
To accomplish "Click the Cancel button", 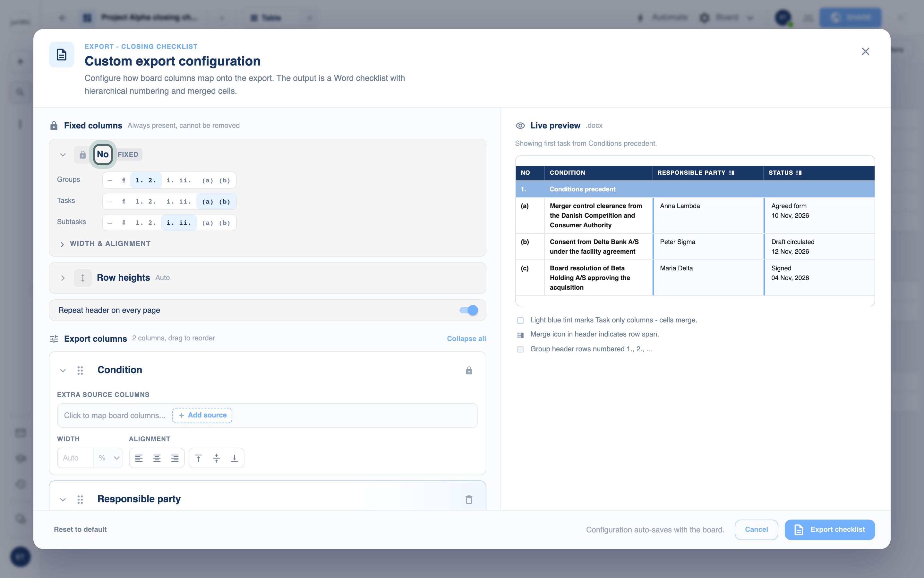I will 756,530.
